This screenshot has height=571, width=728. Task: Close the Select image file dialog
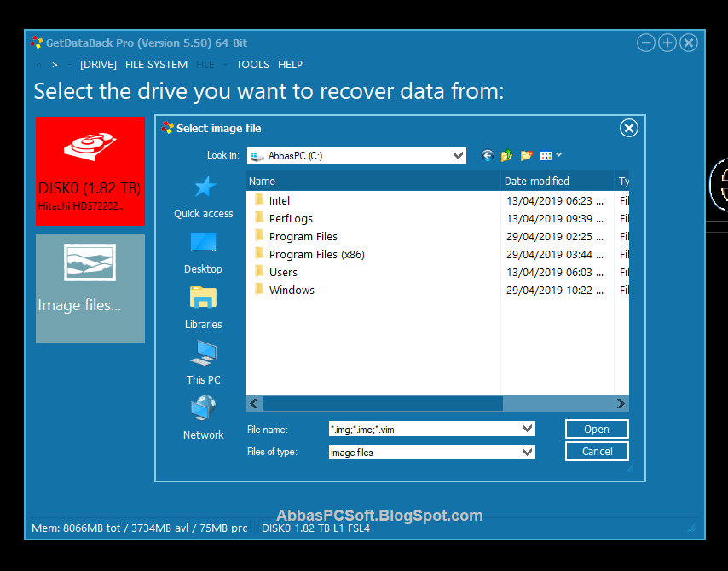click(628, 128)
